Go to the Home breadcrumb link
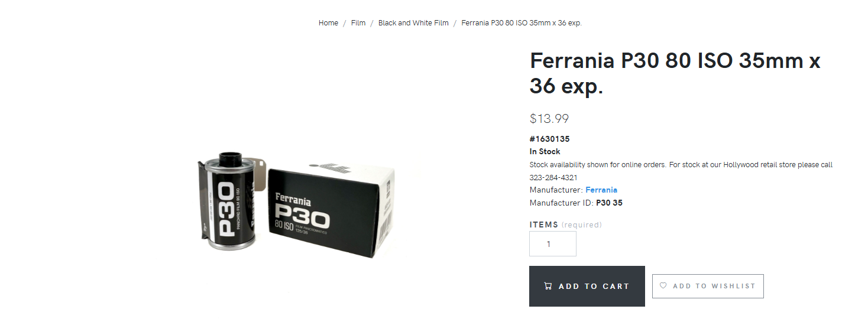The image size is (868, 322). pos(328,23)
